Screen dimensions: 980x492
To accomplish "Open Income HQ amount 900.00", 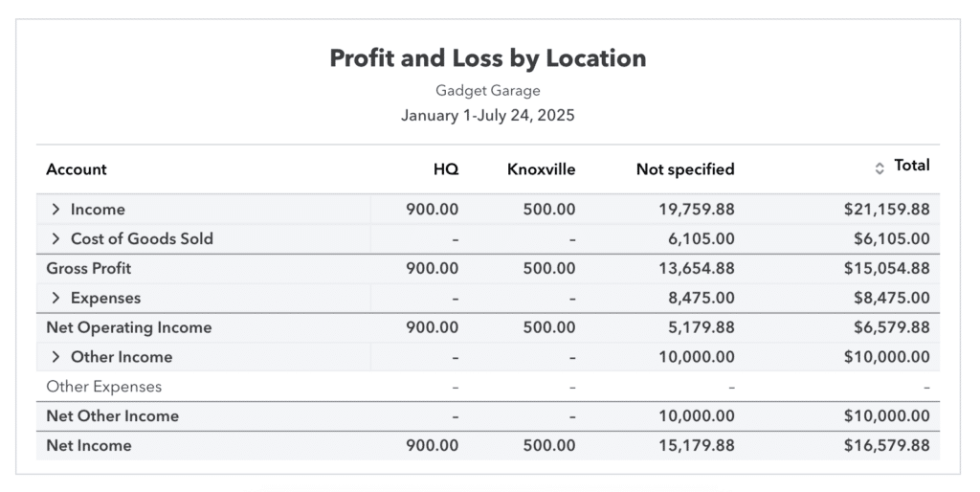I will click(432, 210).
